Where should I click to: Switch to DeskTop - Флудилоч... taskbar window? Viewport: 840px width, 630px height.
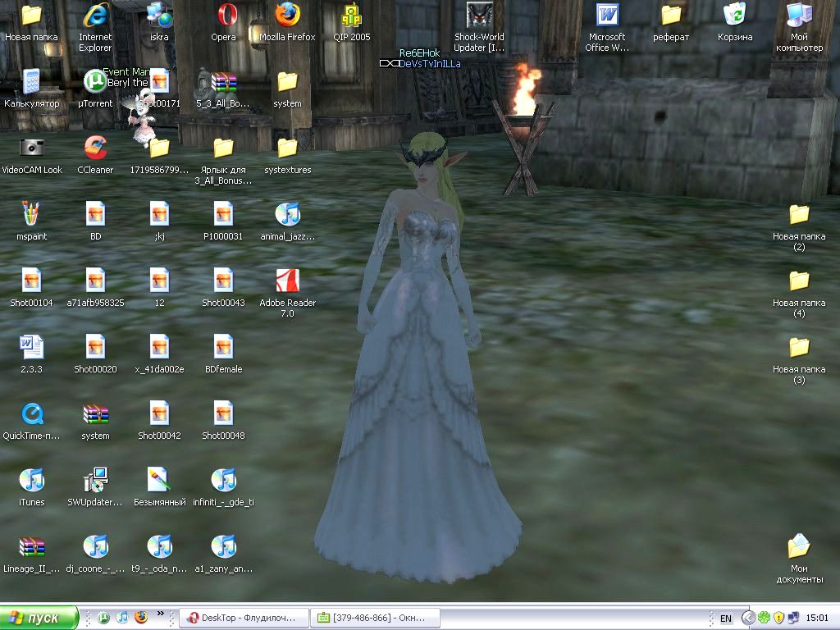244,618
